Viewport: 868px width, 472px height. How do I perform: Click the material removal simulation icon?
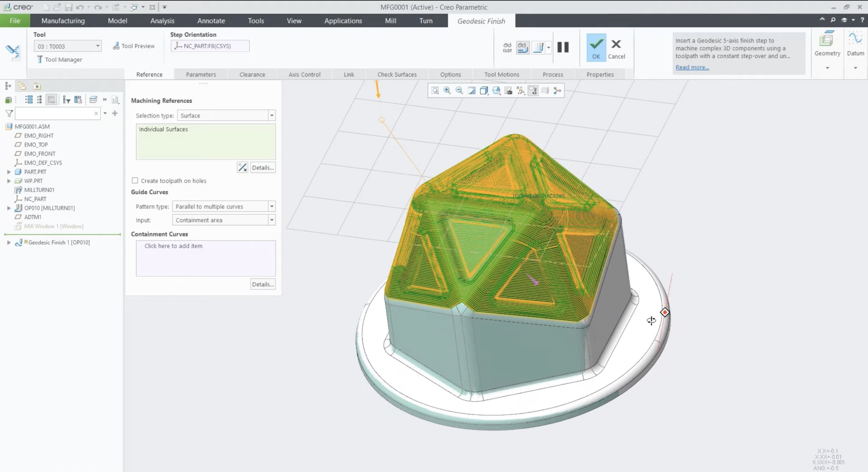coord(538,47)
